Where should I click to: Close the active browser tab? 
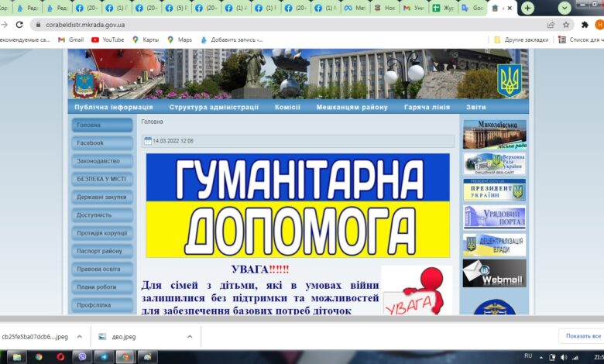[510, 8]
